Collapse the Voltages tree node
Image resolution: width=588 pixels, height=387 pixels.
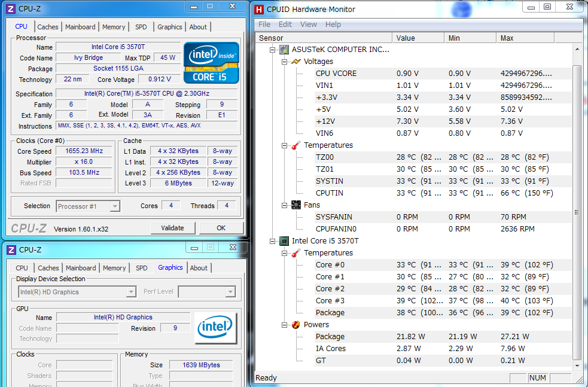284,62
